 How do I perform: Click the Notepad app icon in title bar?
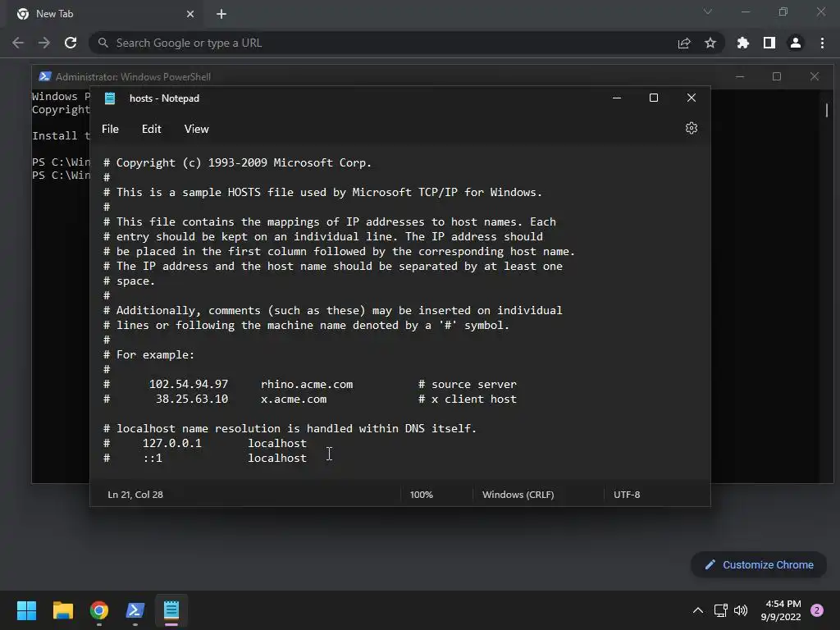[110, 98]
